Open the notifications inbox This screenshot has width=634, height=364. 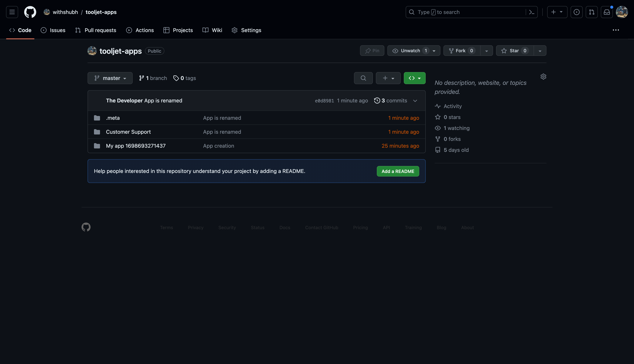pyautogui.click(x=607, y=12)
